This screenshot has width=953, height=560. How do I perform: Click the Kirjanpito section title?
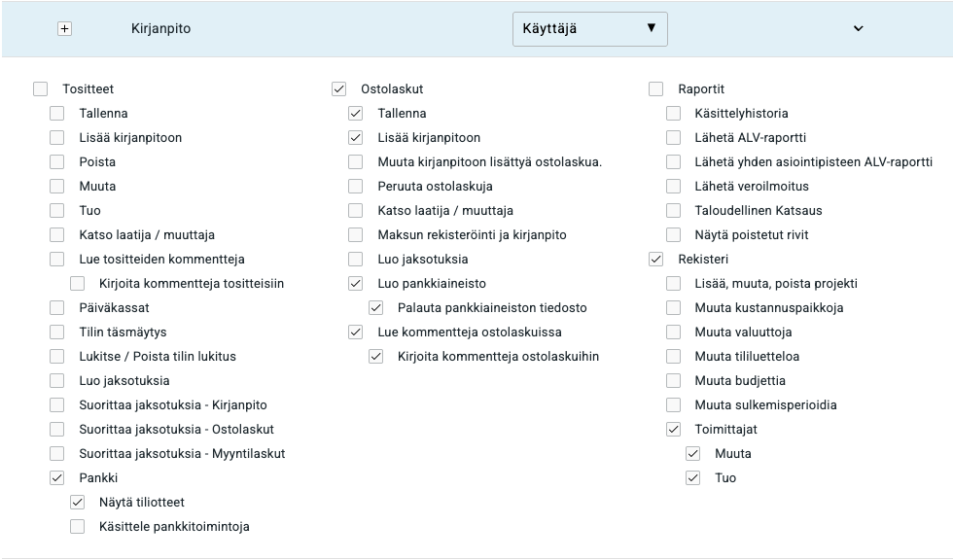click(160, 29)
